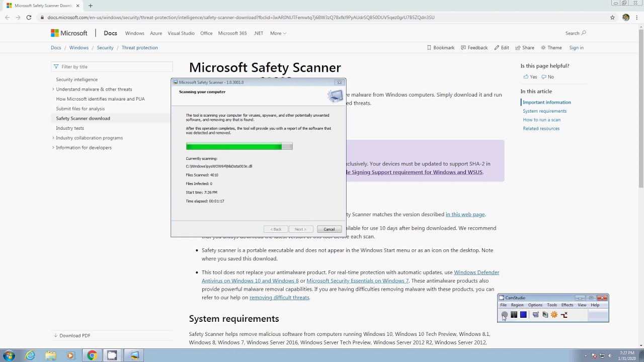Open a new Chrome tab
644x362 pixels.
tap(91, 6)
